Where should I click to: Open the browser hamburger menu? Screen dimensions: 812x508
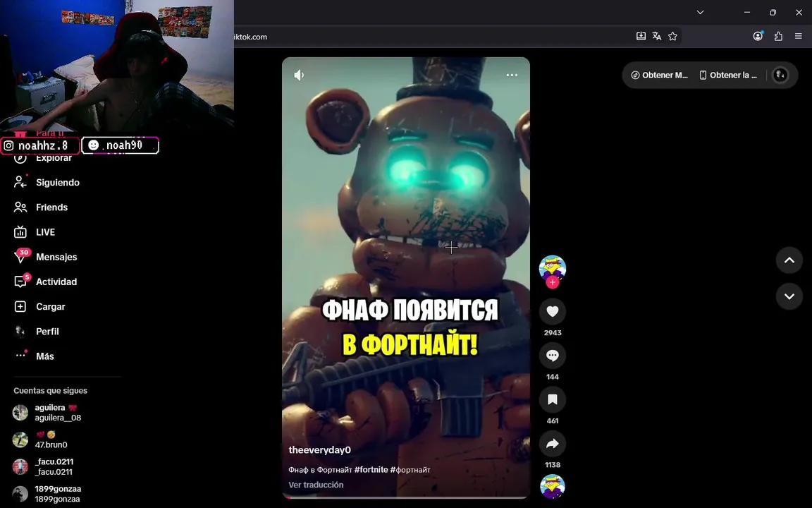click(799, 36)
